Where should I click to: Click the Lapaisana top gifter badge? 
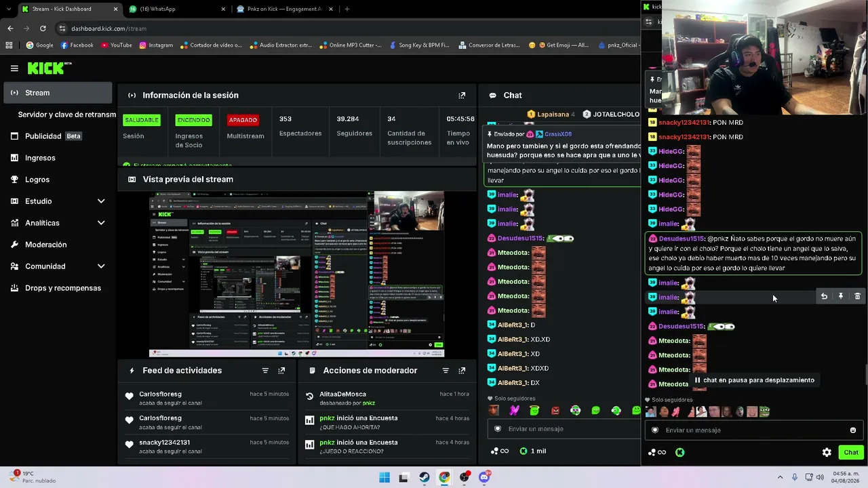(x=551, y=115)
